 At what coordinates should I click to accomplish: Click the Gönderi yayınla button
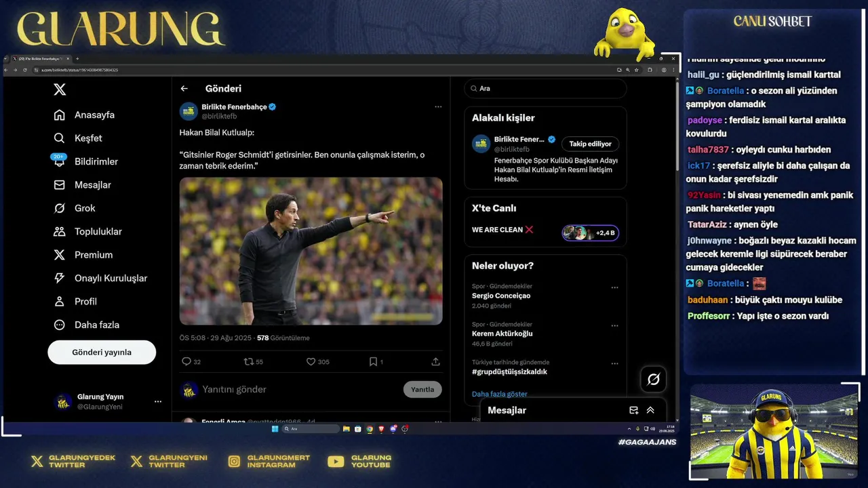pos(102,352)
